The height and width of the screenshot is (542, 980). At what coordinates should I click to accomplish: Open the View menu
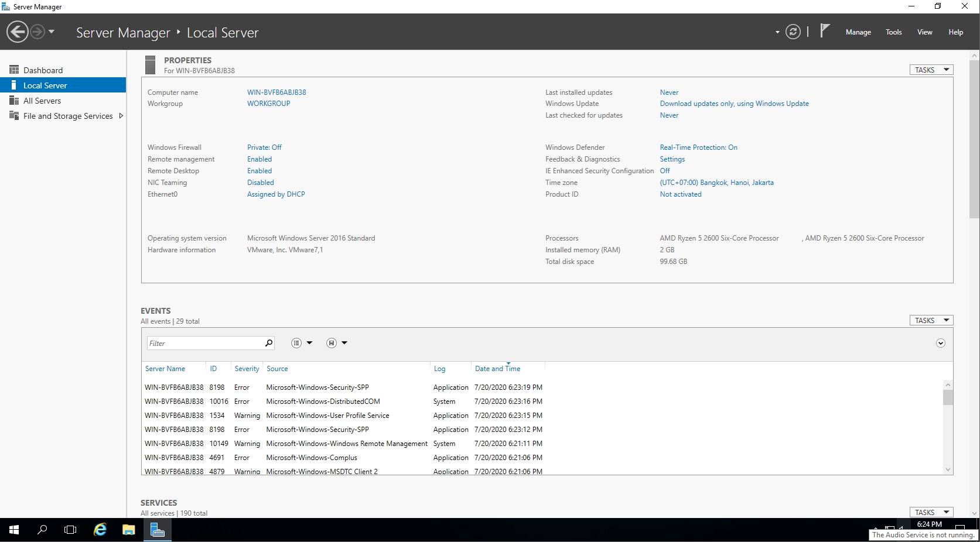point(924,32)
